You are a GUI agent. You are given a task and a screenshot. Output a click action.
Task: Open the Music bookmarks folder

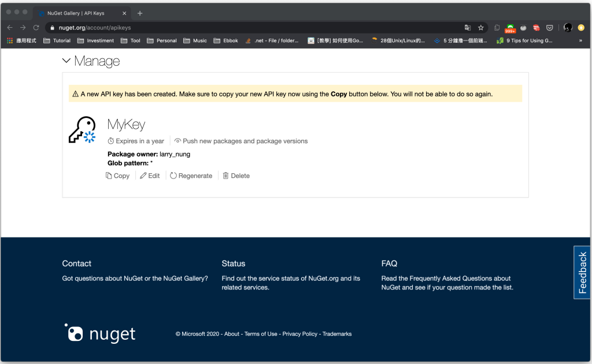tap(195, 40)
